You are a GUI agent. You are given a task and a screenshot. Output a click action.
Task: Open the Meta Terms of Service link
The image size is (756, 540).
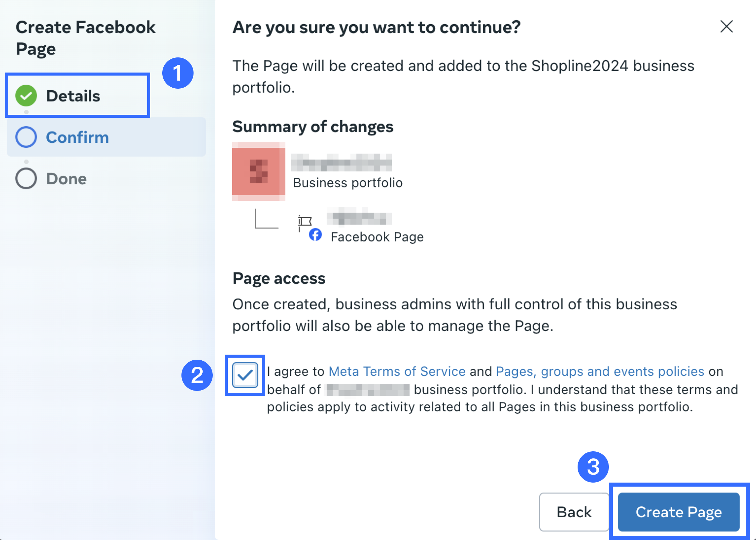[397, 371]
